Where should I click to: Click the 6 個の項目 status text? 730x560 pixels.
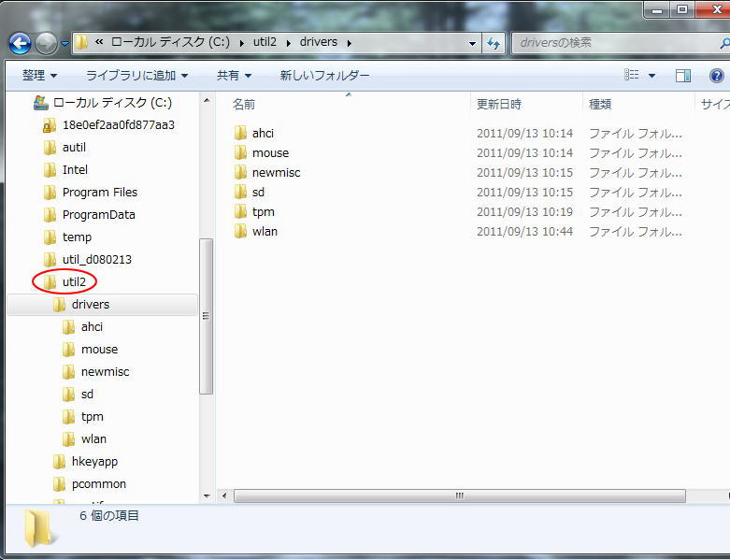click(x=109, y=515)
